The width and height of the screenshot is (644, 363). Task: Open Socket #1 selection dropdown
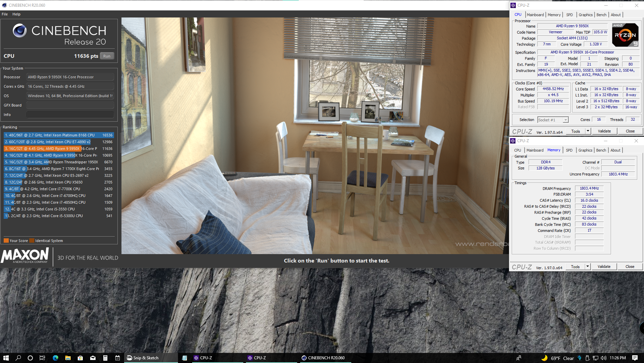[x=553, y=120]
